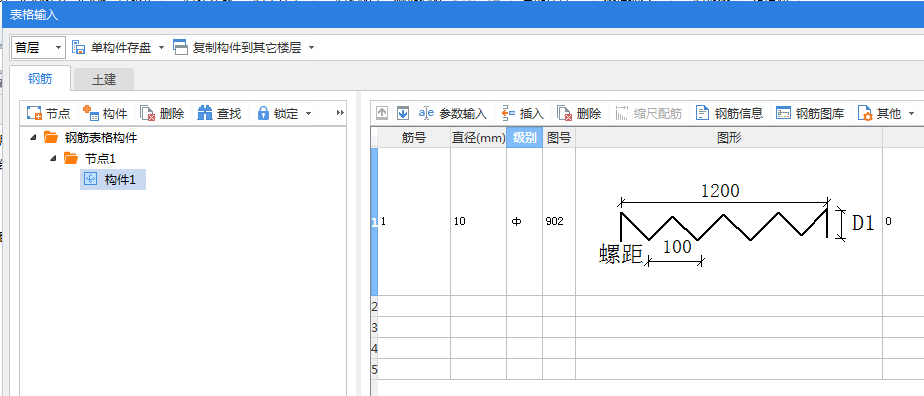Open 钢筋信息 rebar info

click(730, 113)
